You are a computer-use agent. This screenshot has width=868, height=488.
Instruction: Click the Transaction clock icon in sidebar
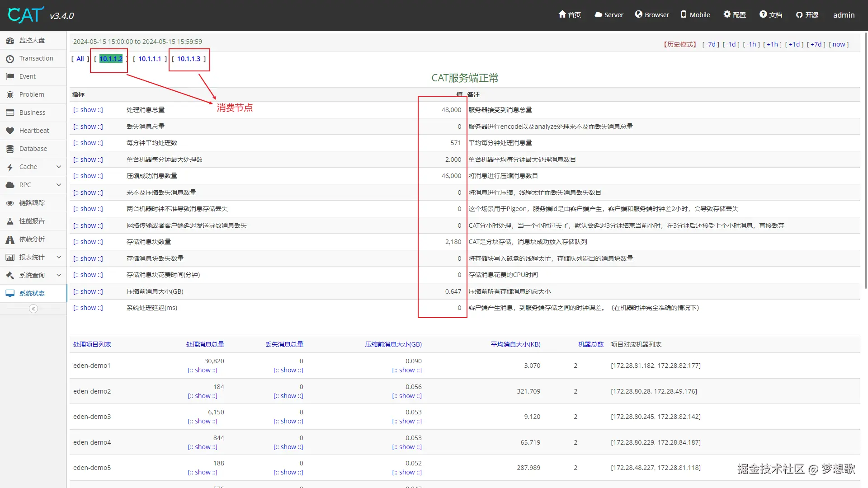pyautogui.click(x=10, y=59)
